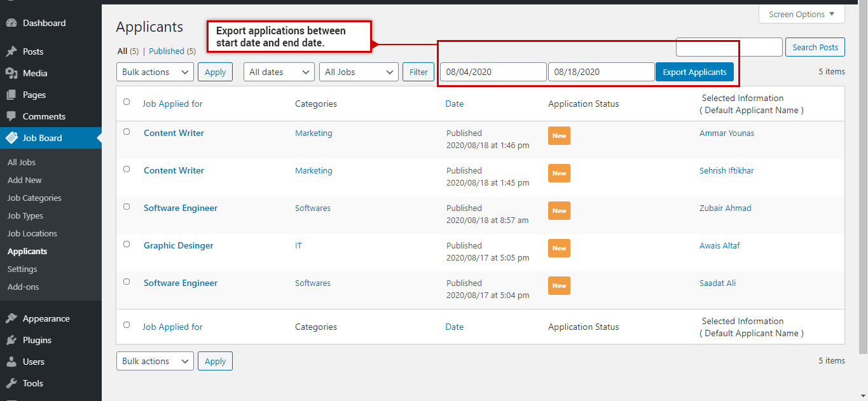This screenshot has height=401, width=868.
Task: Select the Posts pin icon in sidebar
Action: (x=14, y=51)
